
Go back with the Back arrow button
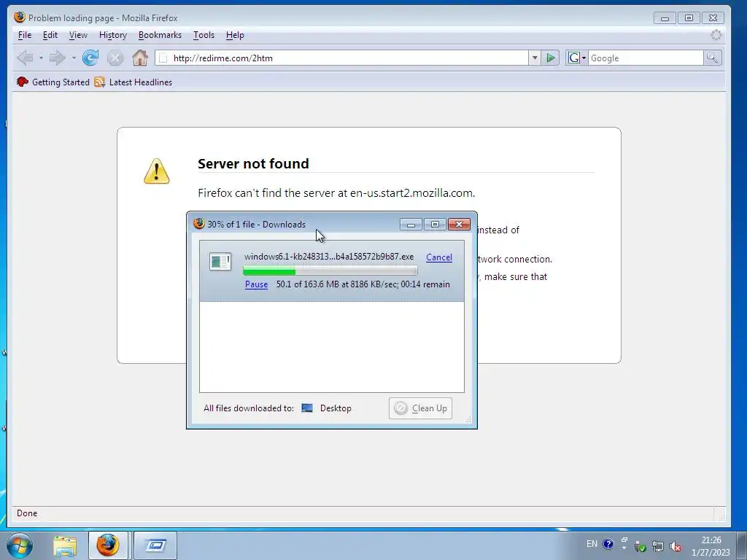coord(25,58)
